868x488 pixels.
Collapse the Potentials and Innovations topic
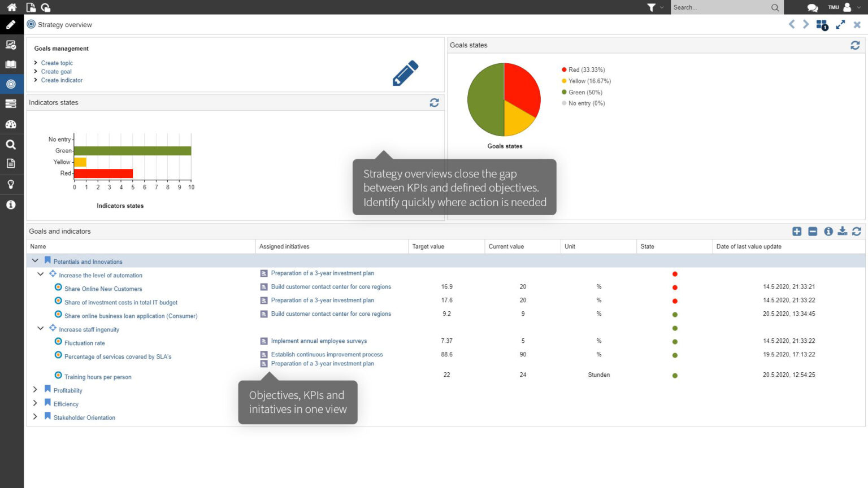coord(35,260)
